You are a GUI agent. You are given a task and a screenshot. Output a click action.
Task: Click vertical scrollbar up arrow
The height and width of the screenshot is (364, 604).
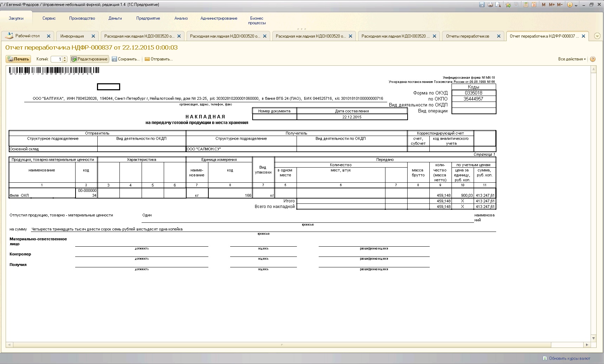(x=594, y=69)
